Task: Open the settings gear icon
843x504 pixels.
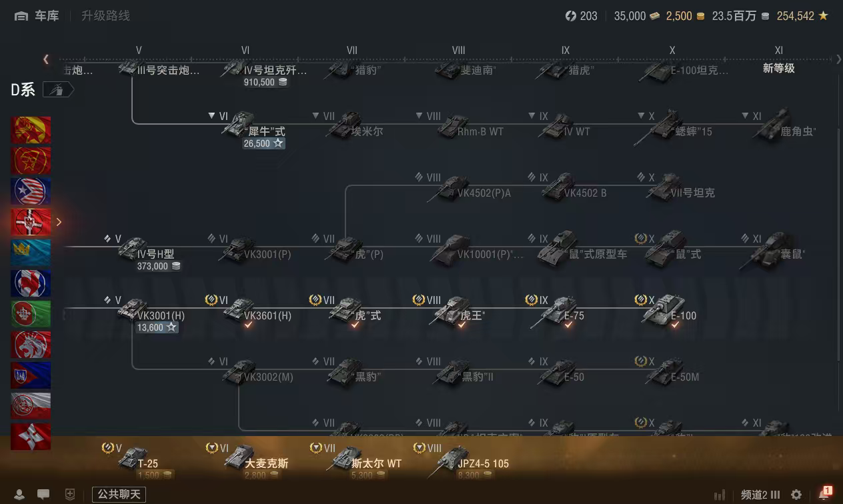Action: pyautogui.click(x=796, y=495)
